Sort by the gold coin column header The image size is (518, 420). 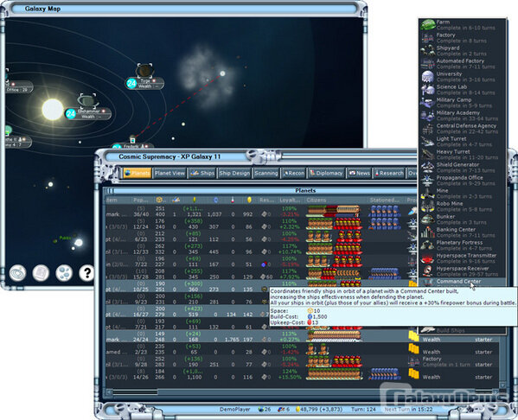(x=249, y=200)
